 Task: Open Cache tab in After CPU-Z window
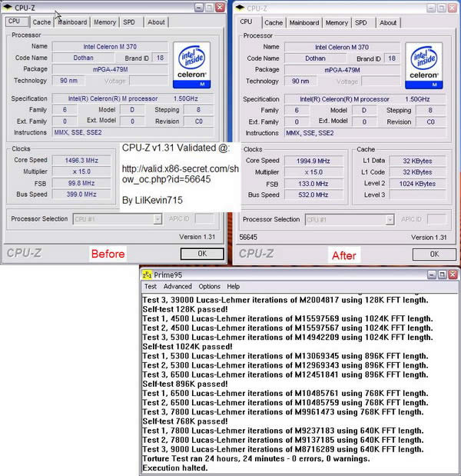click(x=274, y=23)
